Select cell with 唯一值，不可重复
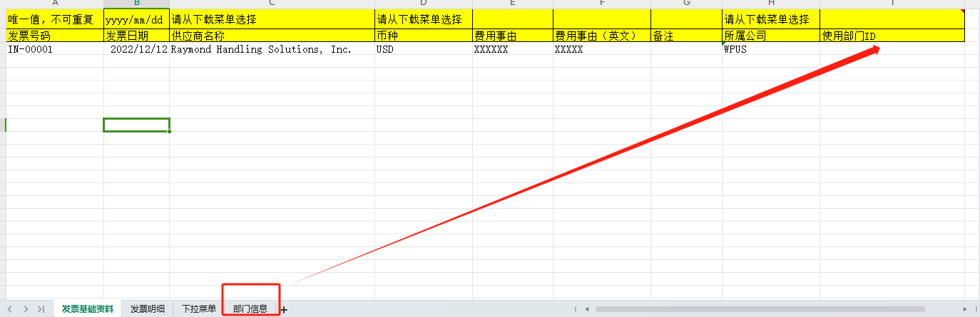The height and width of the screenshot is (317, 980). click(55, 19)
